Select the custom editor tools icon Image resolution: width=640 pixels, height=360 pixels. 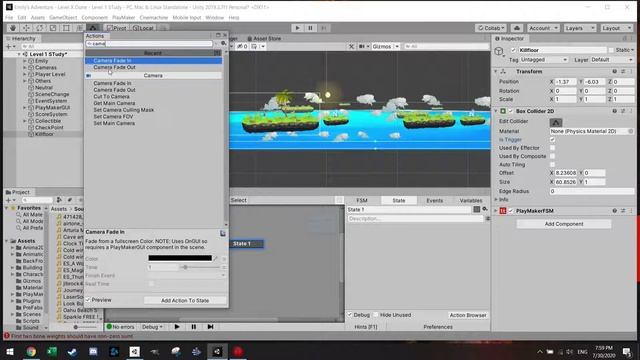pos(93,28)
